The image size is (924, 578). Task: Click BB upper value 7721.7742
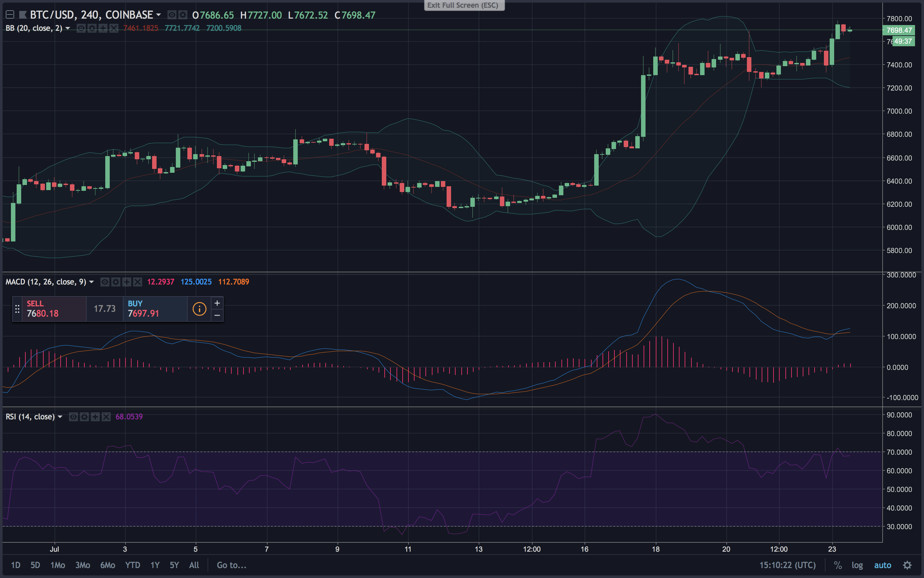tap(182, 28)
